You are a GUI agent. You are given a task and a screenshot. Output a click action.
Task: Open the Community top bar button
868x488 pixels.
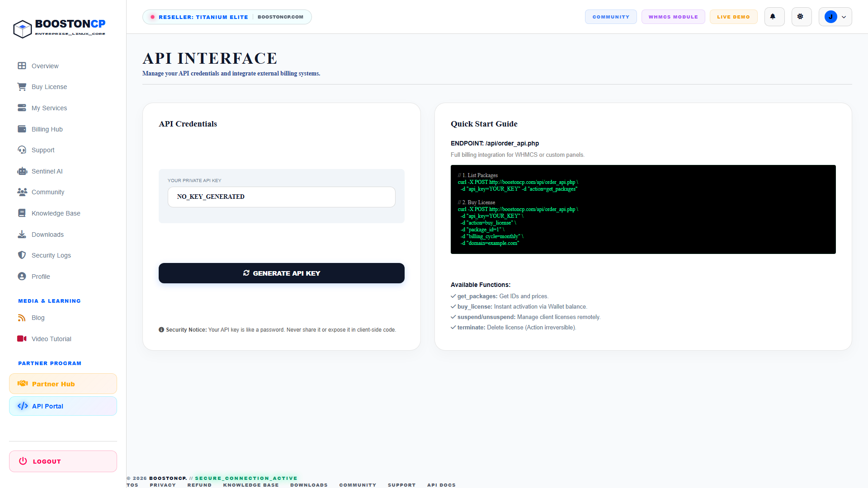(x=611, y=17)
